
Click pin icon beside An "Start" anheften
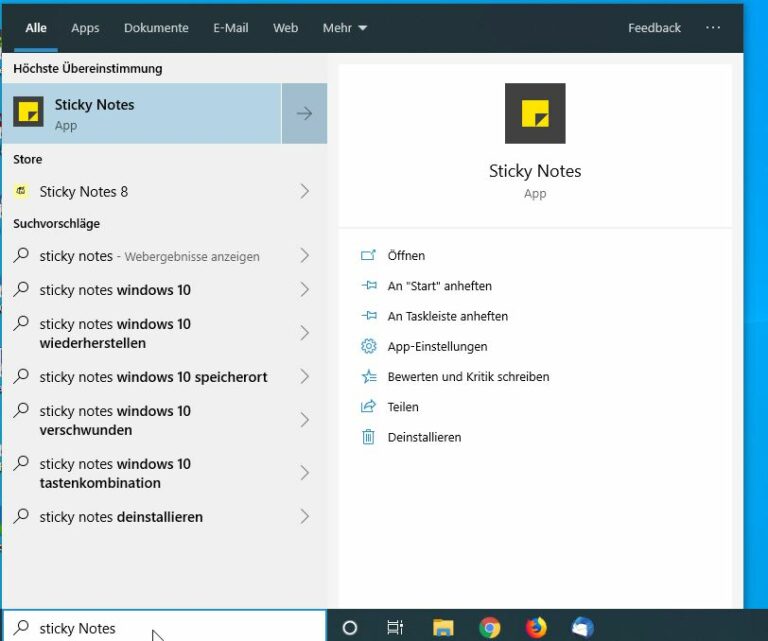pyautogui.click(x=368, y=285)
